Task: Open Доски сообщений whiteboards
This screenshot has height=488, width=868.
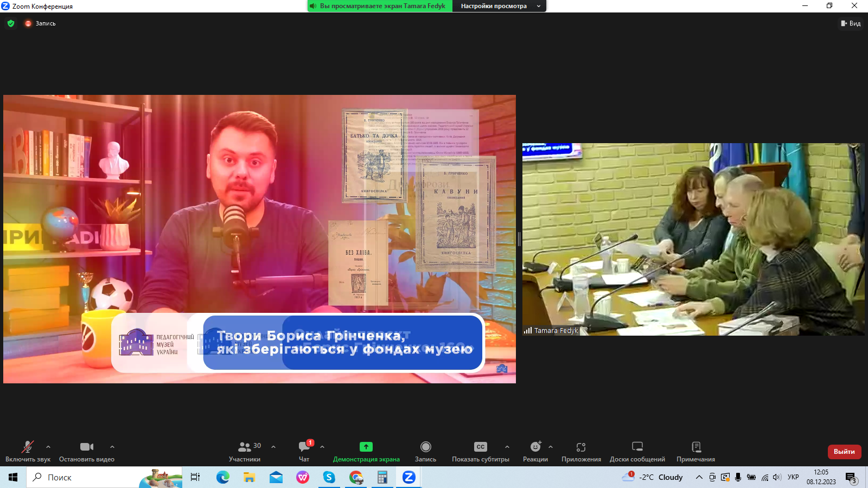Action: pos(637,451)
